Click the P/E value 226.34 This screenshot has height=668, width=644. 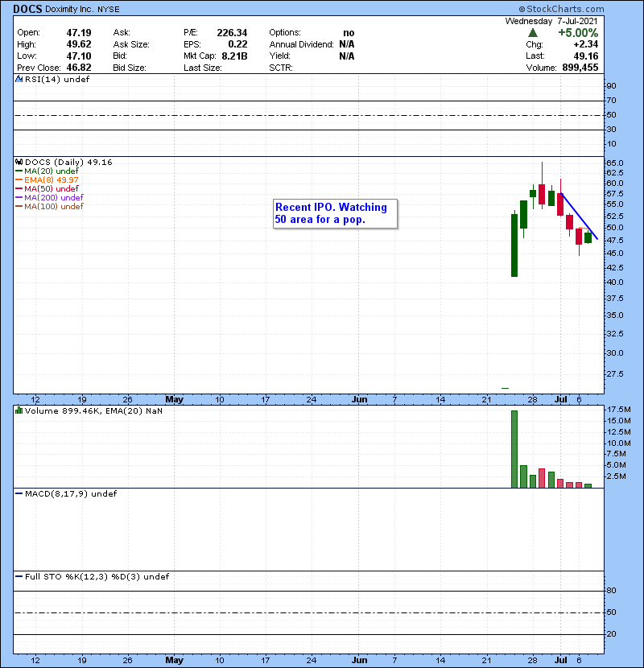[233, 33]
